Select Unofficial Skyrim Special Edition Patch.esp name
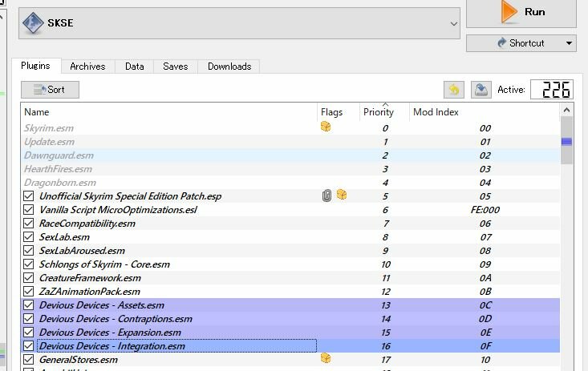The height and width of the screenshot is (371, 588). point(130,196)
